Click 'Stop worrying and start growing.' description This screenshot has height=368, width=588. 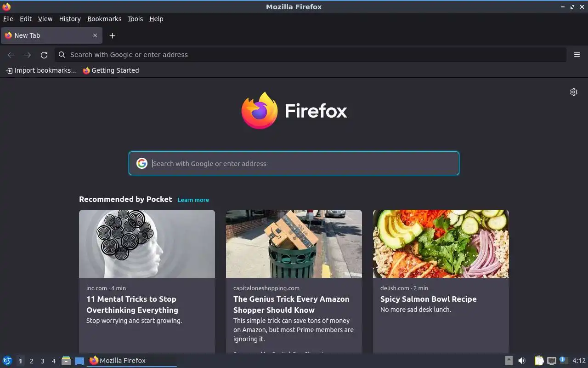(134, 321)
